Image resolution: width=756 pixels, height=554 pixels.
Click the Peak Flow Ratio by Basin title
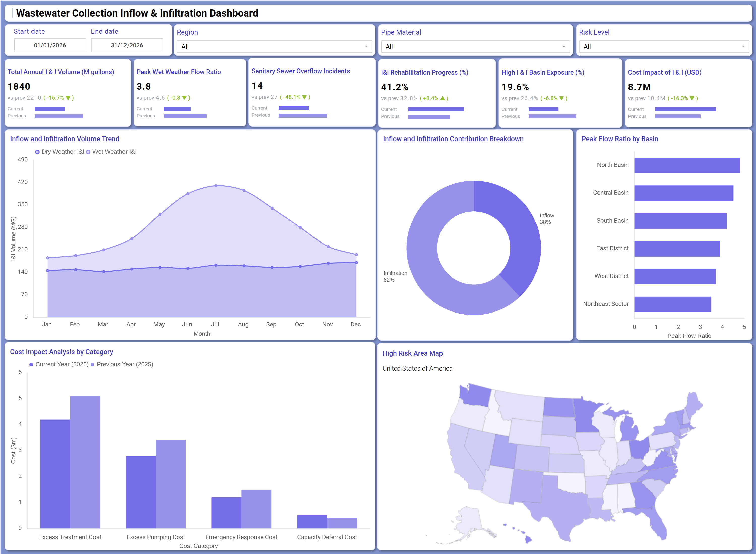point(620,139)
